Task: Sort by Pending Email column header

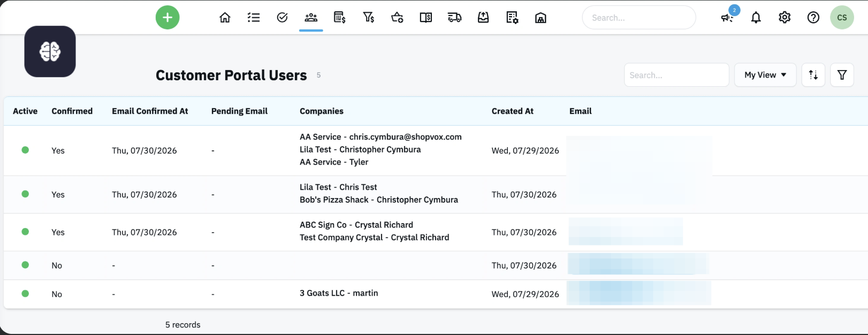Action: click(x=239, y=111)
